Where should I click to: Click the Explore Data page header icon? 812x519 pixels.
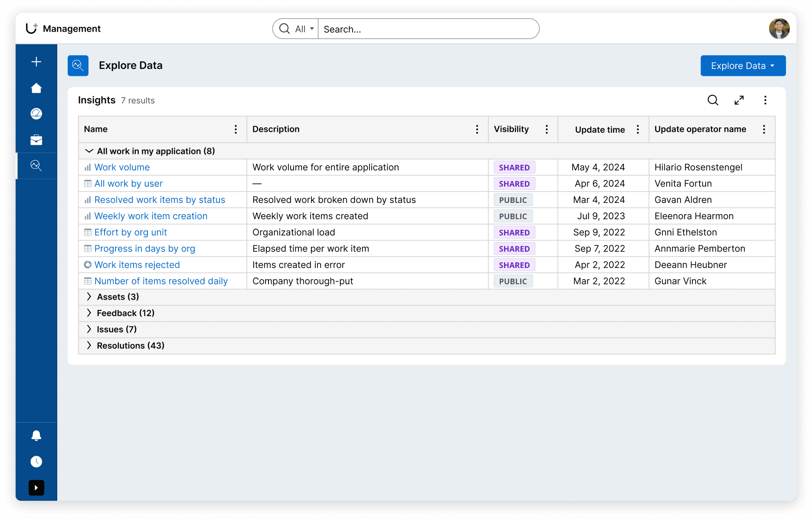coord(78,65)
